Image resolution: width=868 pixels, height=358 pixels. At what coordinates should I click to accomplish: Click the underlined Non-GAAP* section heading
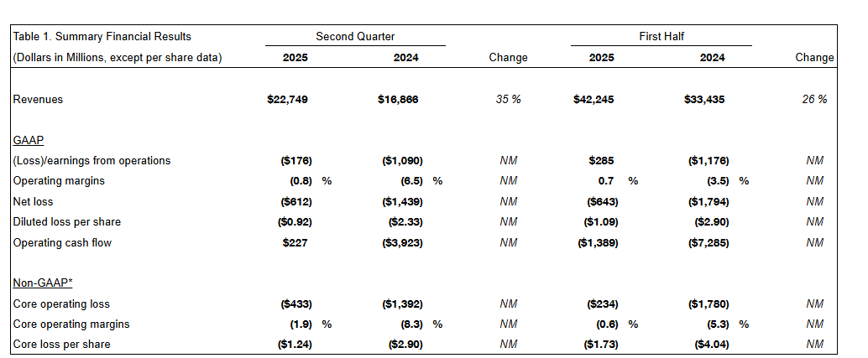point(41,283)
